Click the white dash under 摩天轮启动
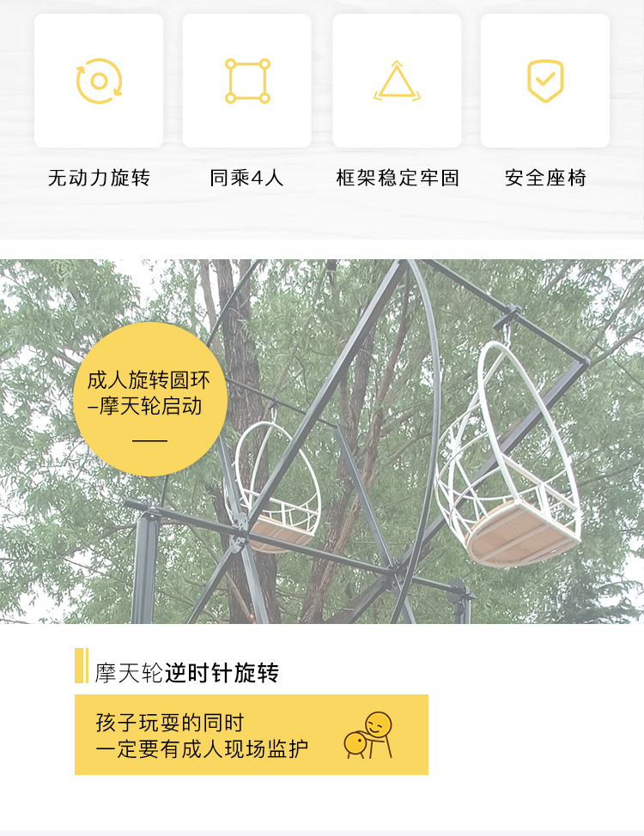 click(150, 441)
